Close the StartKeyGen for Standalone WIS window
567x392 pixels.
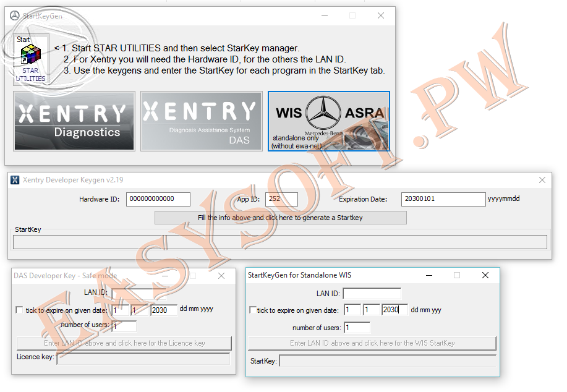coord(485,275)
